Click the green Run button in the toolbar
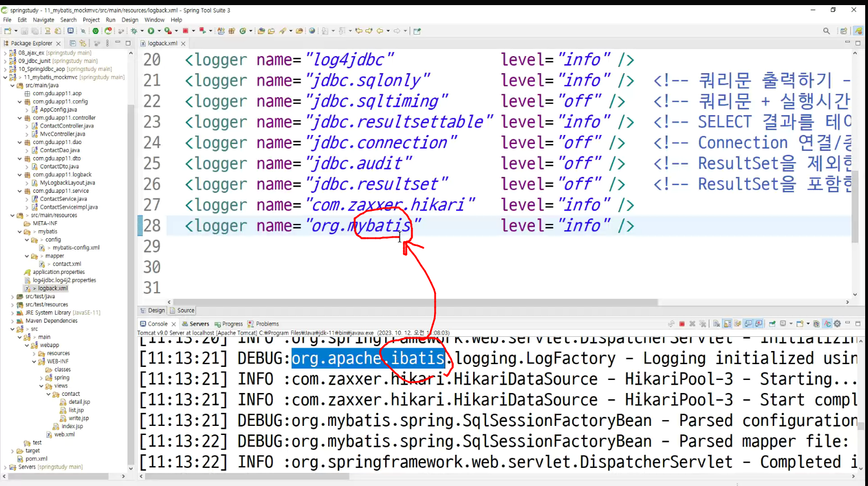This screenshot has height=486, width=868. (x=151, y=31)
